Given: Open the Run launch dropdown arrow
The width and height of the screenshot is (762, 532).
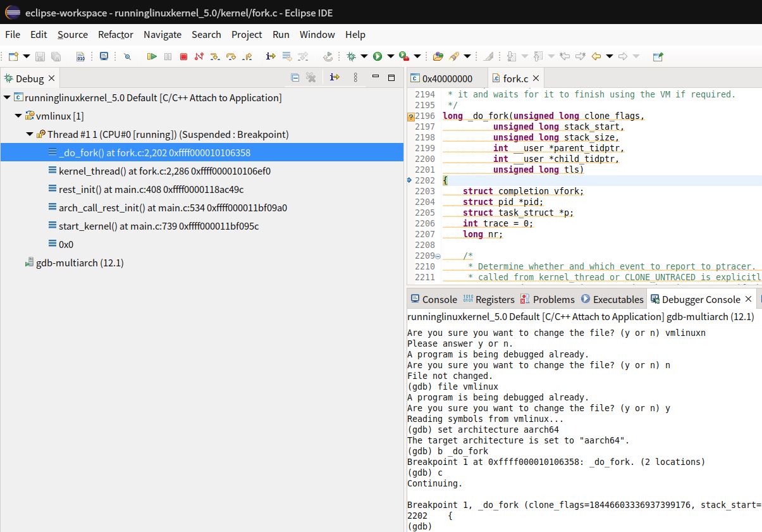Looking at the screenshot, I should (x=390, y=56).
